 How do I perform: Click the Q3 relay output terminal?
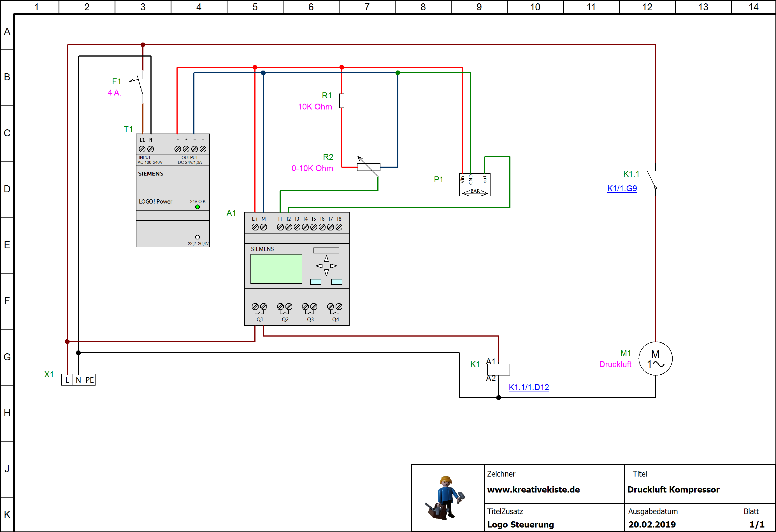click(x=310, y=312)
